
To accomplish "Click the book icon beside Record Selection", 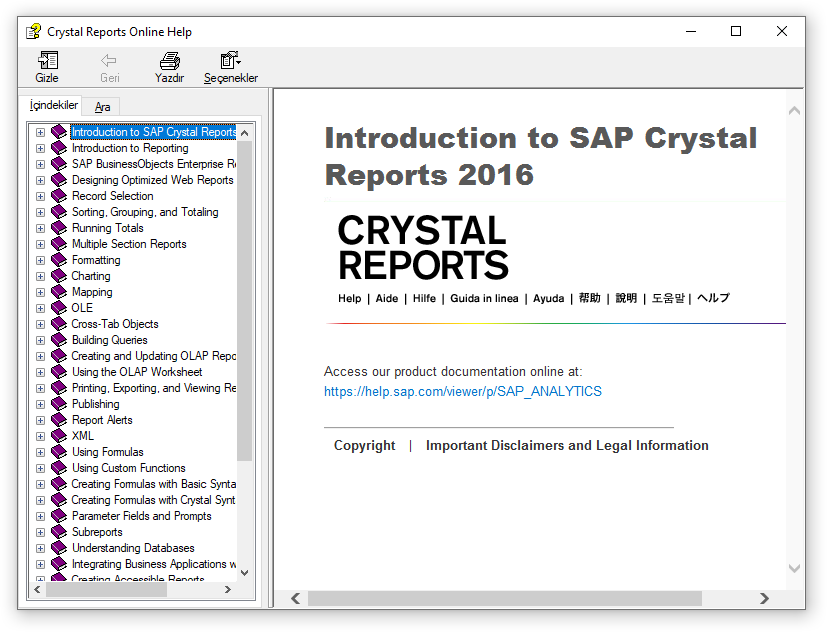I will (x=59, y=196).
